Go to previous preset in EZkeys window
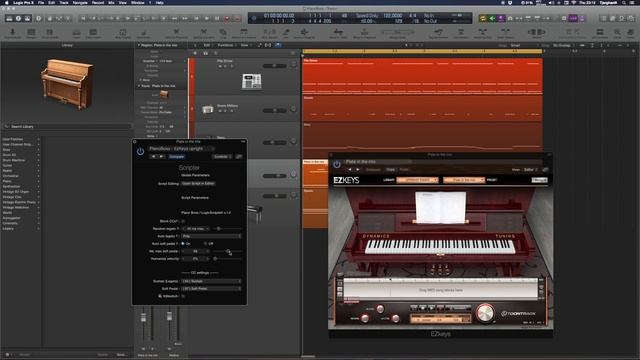Viewport: 640px width, 360px height. (x=350, y=169)
